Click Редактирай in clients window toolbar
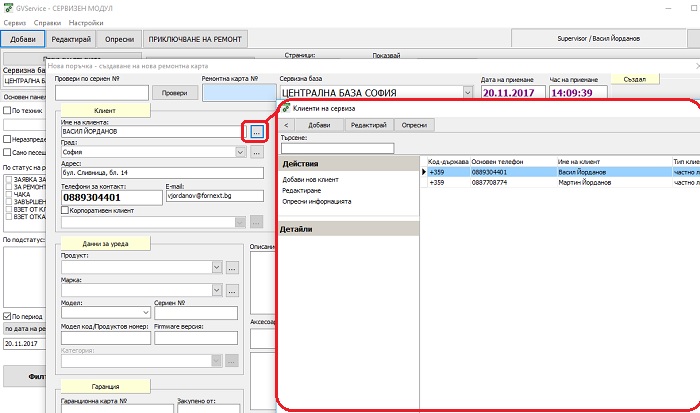 click(369, 125)
